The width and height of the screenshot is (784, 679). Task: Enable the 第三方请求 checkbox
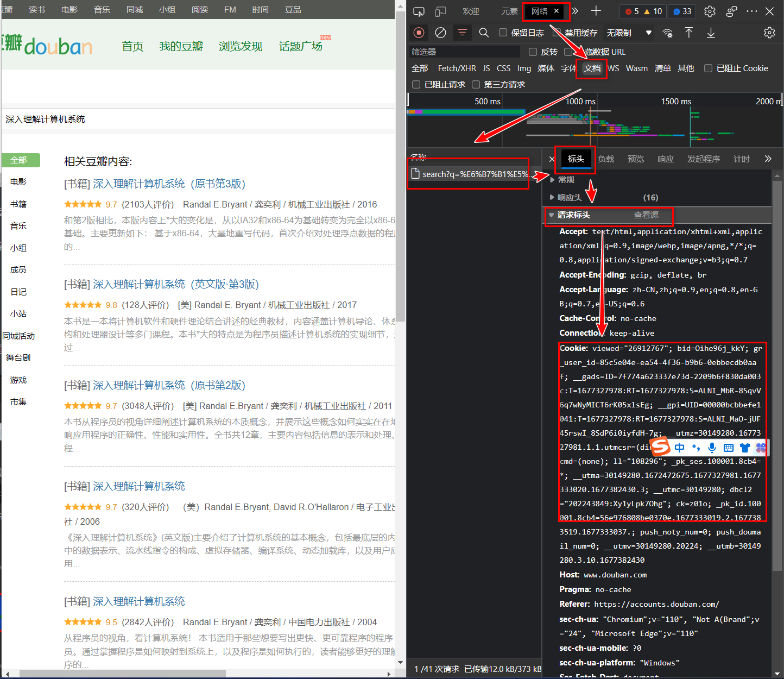(476, 84)
